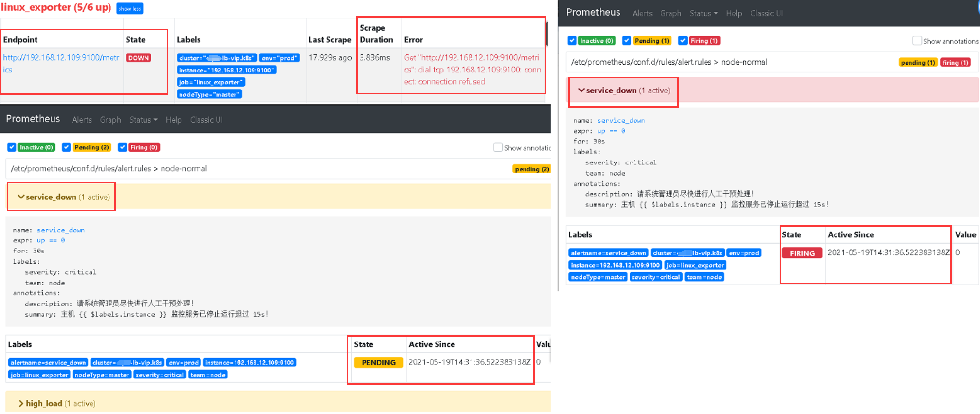Click service_down name link in right rule details
This screenshot has height=414, width=980.
[x=621, y=120]
